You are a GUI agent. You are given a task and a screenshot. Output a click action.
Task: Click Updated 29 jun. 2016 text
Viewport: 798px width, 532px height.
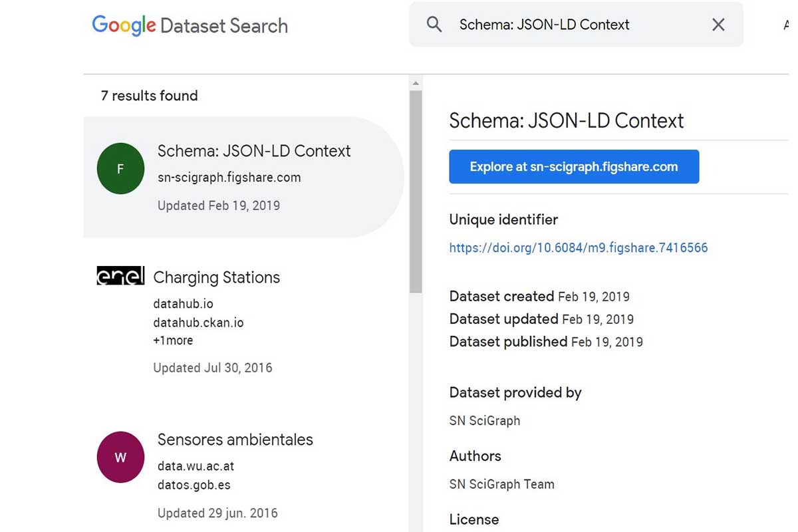[217, 513]
